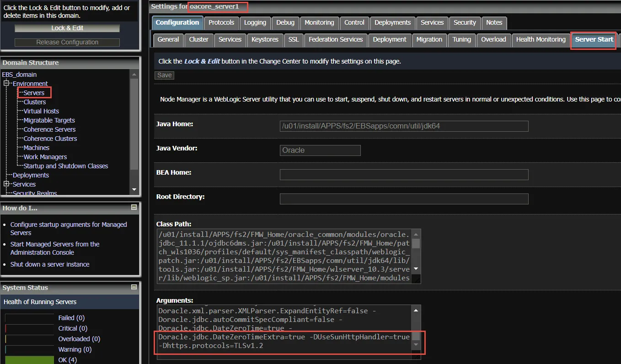The height and width of the screenshot is (364, 621).
Task: Open the Health Monitoring sub-tab
Action: click(x=541, y=40)
